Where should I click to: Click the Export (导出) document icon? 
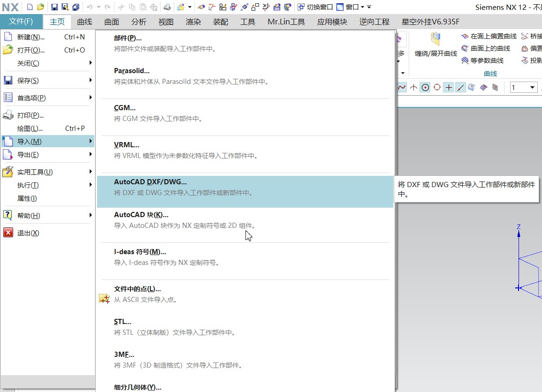[x=8, y=154]
